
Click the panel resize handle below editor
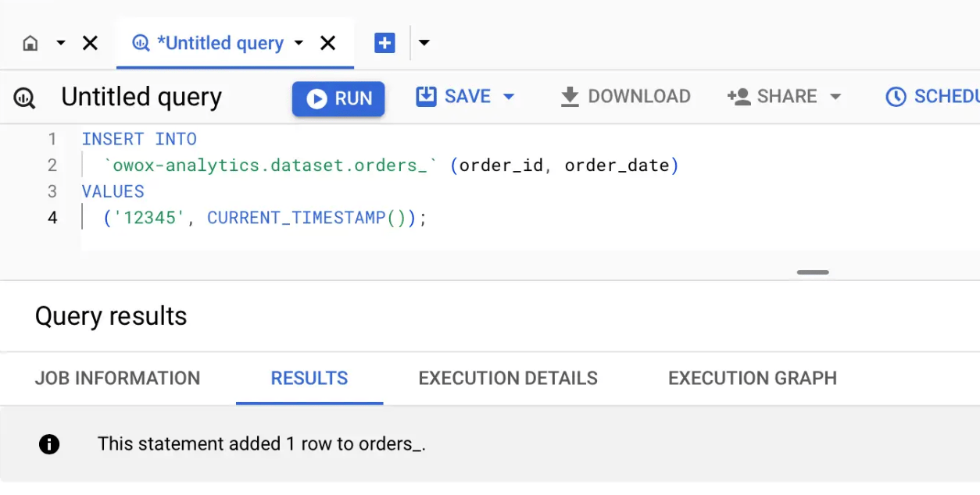813,272
